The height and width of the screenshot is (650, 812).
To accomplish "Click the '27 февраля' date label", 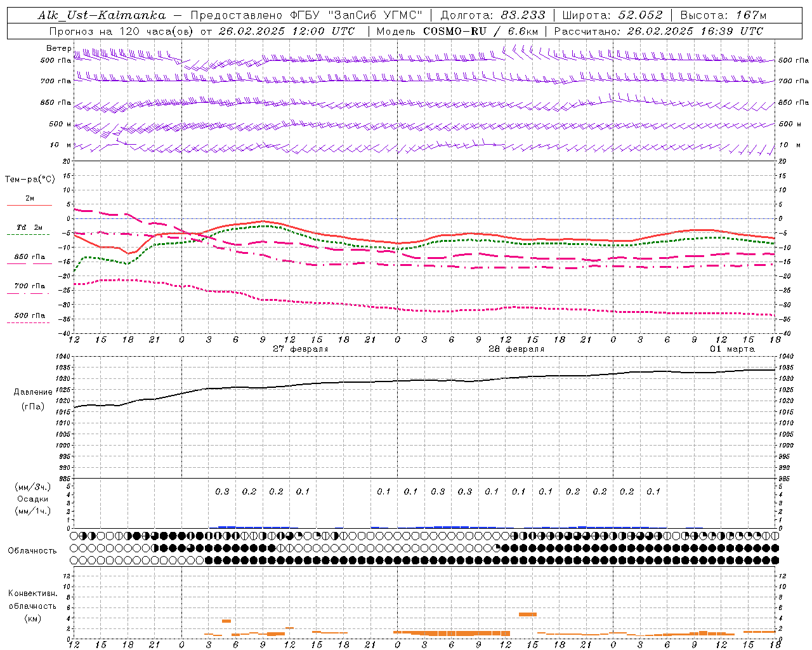I will pyautogui.click(x=301, y=349).
